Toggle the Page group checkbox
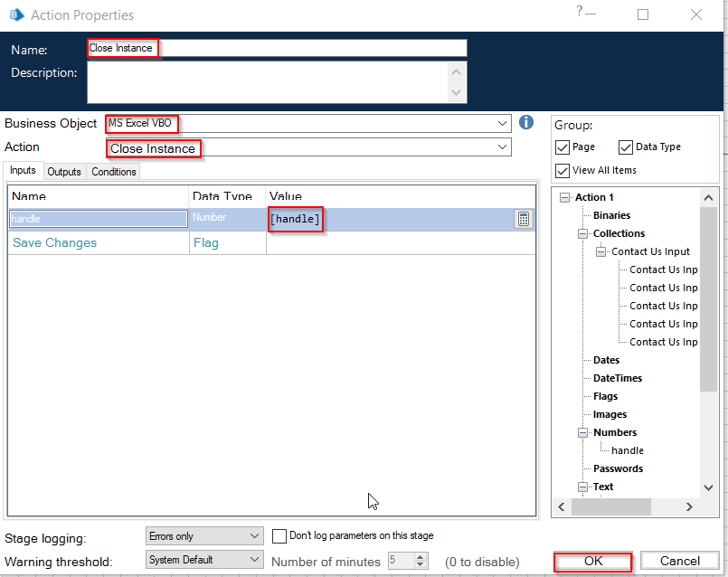 (x=563, y=147)
